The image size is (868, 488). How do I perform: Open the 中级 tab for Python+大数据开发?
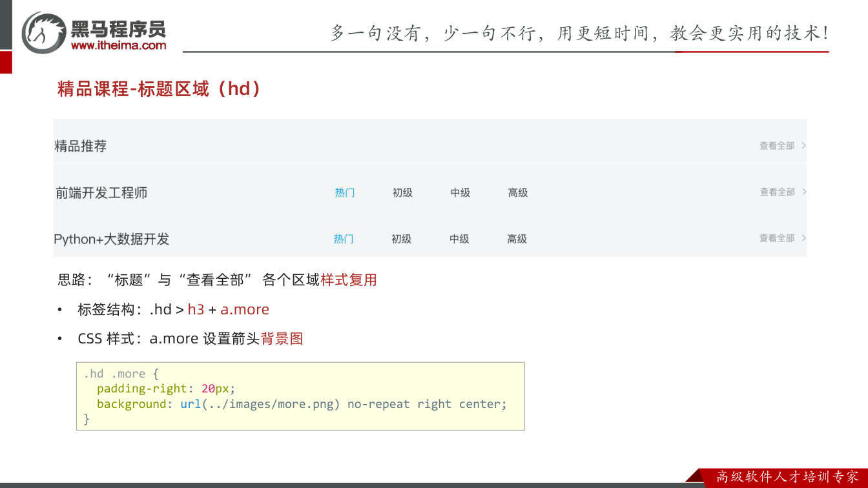[459, 239]
